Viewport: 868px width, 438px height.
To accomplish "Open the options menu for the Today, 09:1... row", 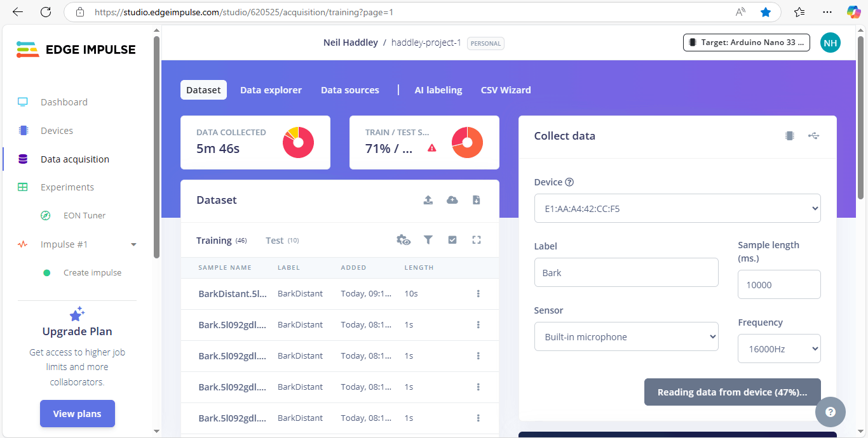I will pyautogui.click(x=478, y=294).
